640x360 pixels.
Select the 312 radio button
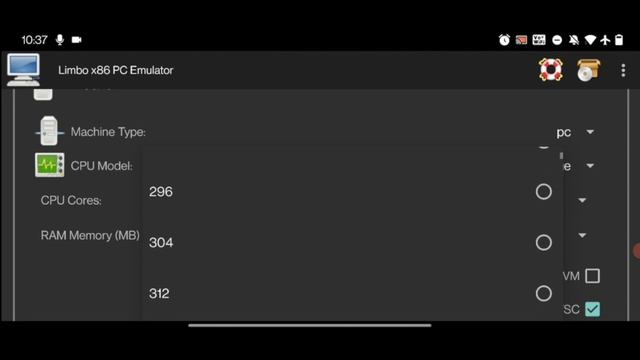pyautogui.click(x=544, y=293)
